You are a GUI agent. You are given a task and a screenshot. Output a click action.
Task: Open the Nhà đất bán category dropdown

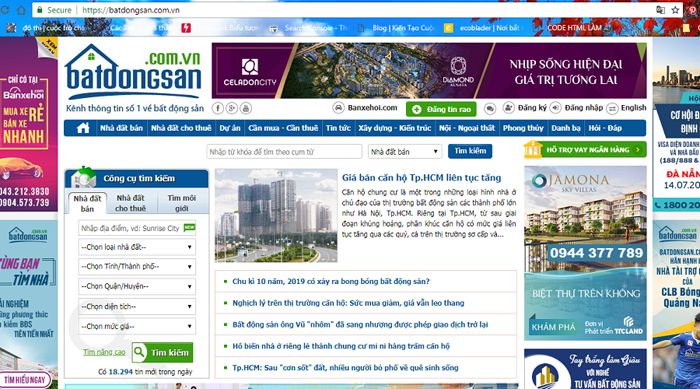pyautogui.click(x=404, y=151)
